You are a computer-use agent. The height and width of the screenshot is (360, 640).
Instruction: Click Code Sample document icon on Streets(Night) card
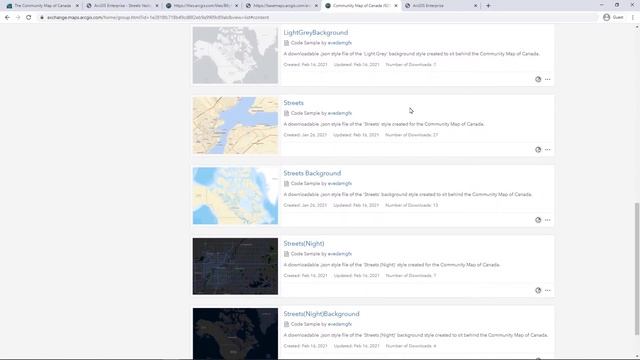(287, 254)
